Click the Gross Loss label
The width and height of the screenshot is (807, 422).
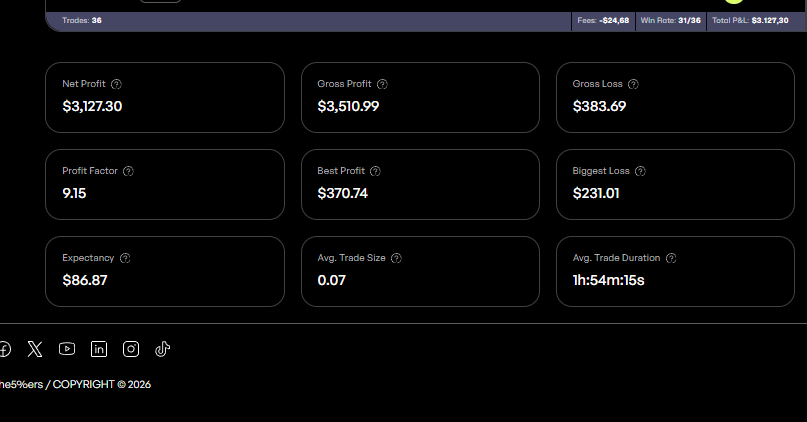pyautogui.click(x=598, y=84)
